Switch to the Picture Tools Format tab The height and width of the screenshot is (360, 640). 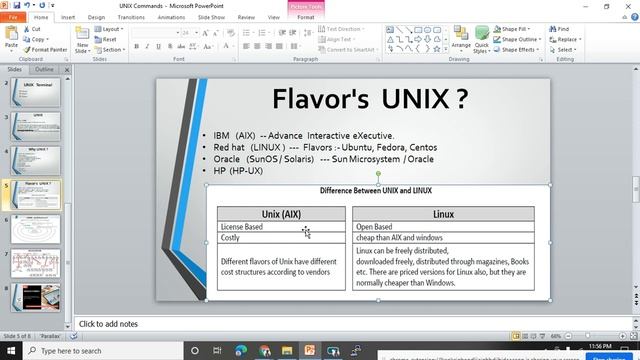click(306, 17)
